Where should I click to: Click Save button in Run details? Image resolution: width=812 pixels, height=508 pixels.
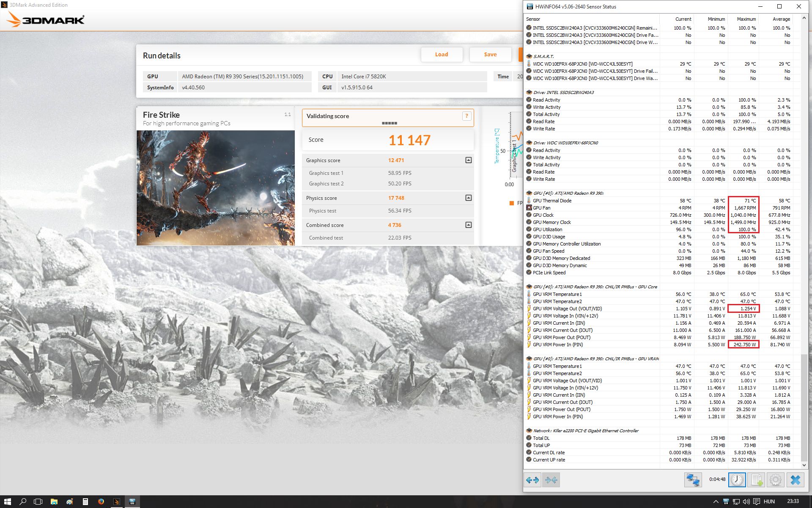tap(490, 55)
